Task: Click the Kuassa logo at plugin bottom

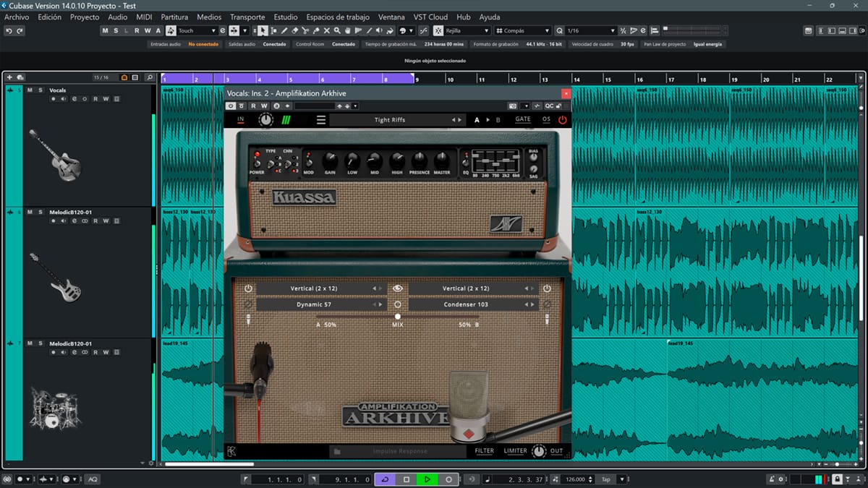Action: [231, 451]
